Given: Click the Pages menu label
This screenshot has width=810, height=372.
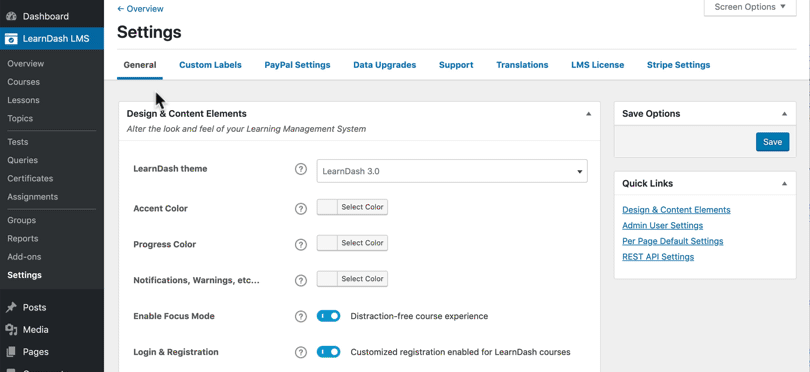Looking at the screenshot, I should coord(36,352).
